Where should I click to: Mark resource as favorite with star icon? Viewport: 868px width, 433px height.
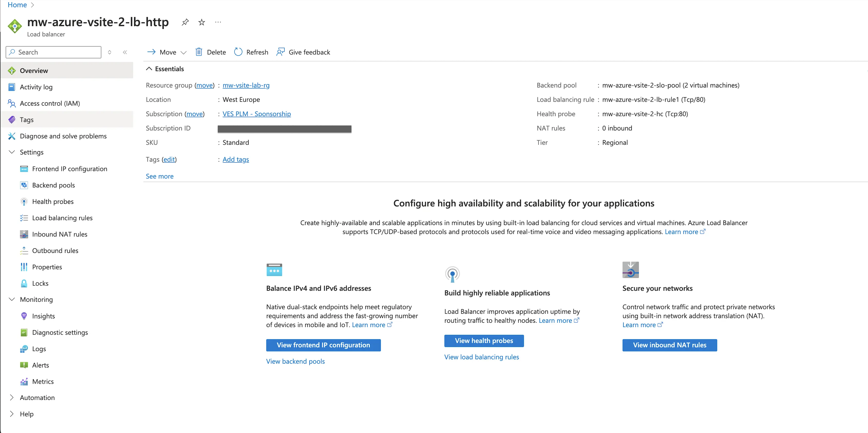(202, 22)
